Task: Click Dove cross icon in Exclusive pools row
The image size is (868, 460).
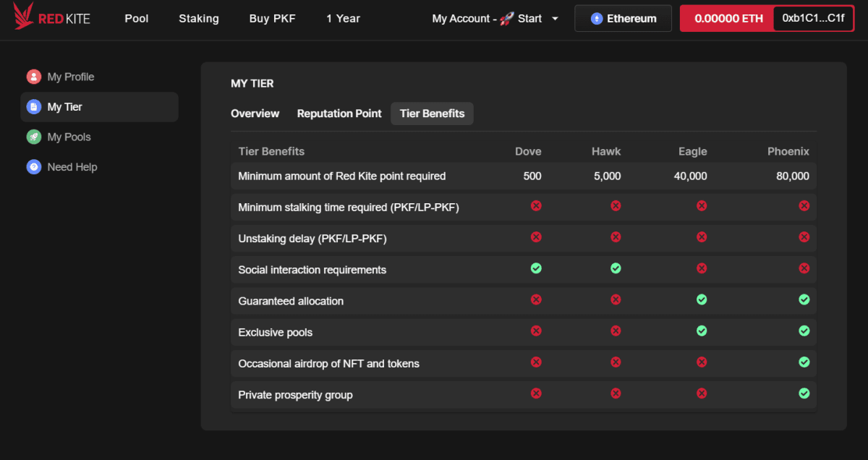Action: pos(536,331)
